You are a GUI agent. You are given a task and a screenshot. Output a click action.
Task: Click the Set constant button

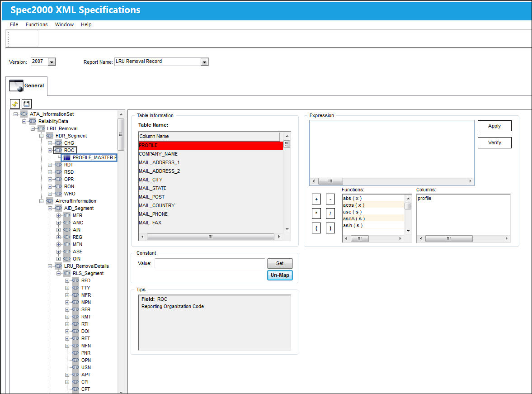280,263
